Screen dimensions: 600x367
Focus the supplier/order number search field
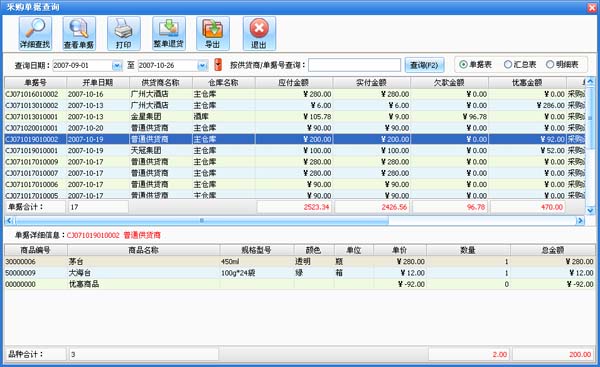[x=354, y=65]
